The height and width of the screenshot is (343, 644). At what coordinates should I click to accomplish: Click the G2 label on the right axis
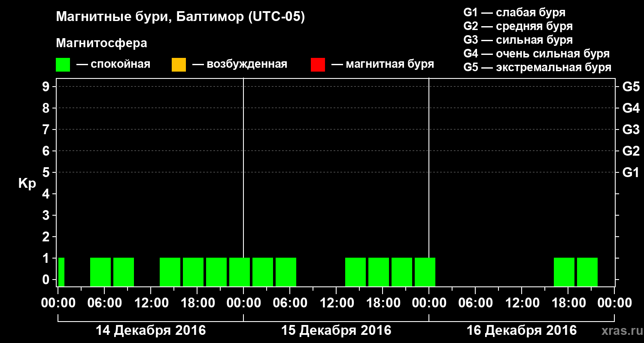(631, 151)
